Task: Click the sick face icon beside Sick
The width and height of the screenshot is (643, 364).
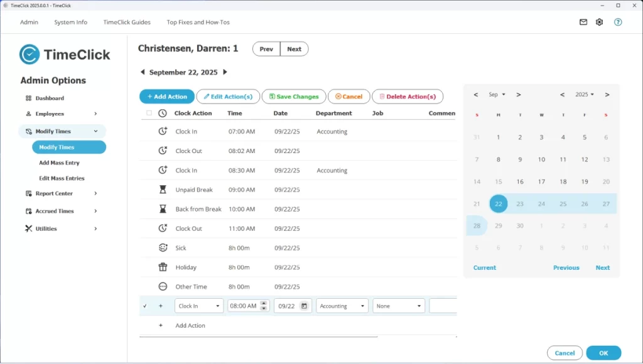Action: coord(162,247)
